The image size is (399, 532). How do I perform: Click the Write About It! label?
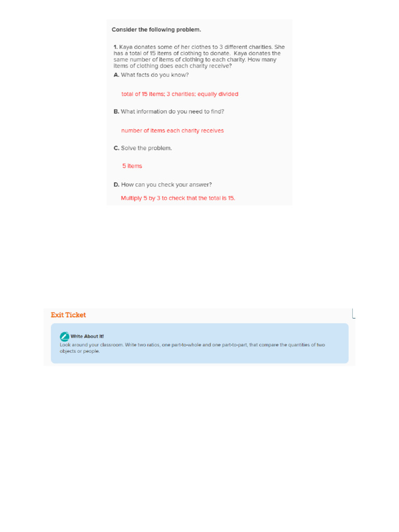[x=87, y=336]
